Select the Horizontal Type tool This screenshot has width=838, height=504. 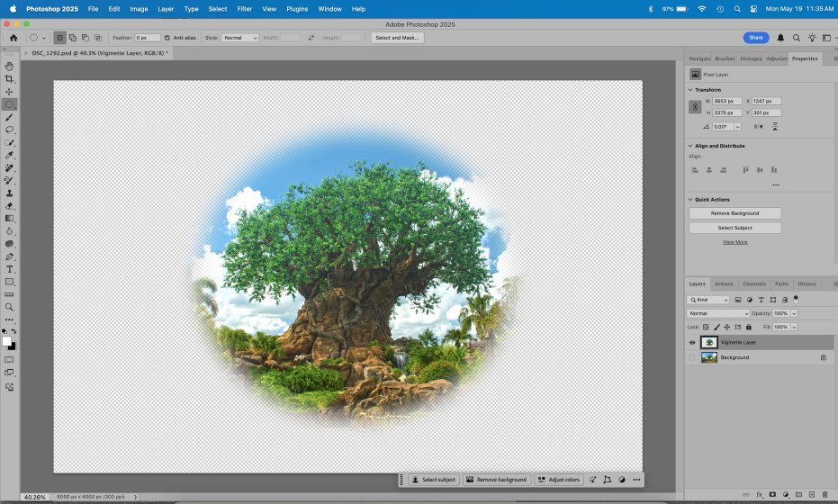pyautogui.click(x=9, y=269)
